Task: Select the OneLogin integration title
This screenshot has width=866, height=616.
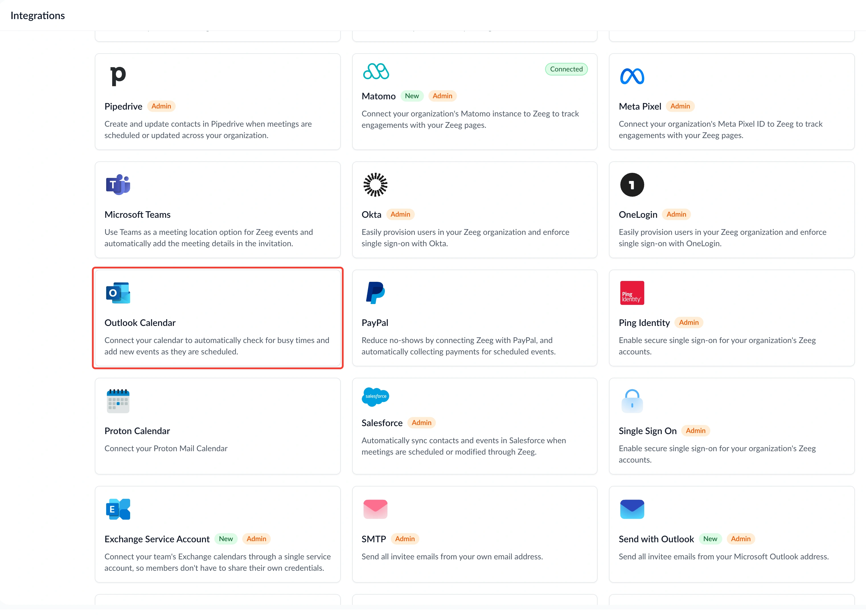Action: [638, 214]
